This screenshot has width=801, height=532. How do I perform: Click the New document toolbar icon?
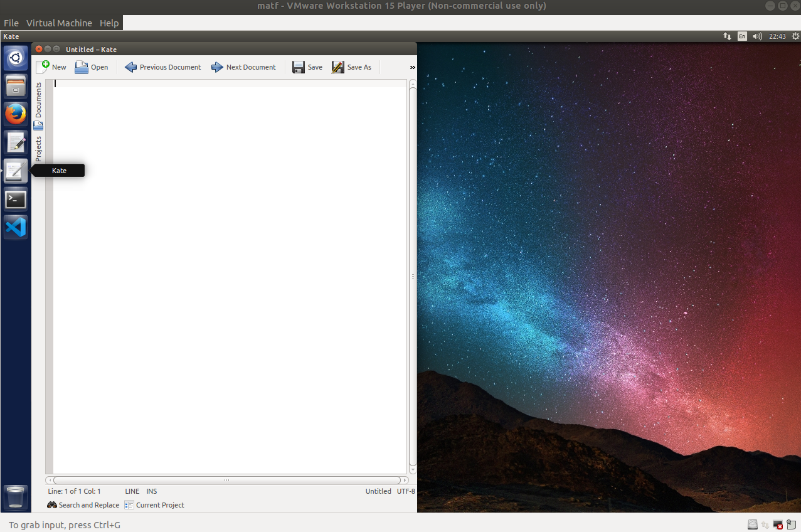pos(43,66)
